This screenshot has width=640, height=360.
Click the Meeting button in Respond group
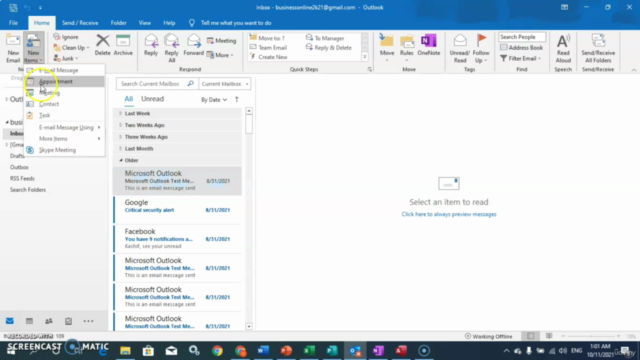click(222, 41)
